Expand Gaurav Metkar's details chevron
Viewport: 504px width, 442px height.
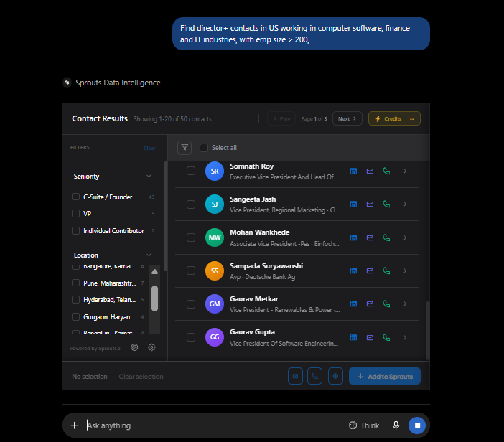(x=405, y=304)
